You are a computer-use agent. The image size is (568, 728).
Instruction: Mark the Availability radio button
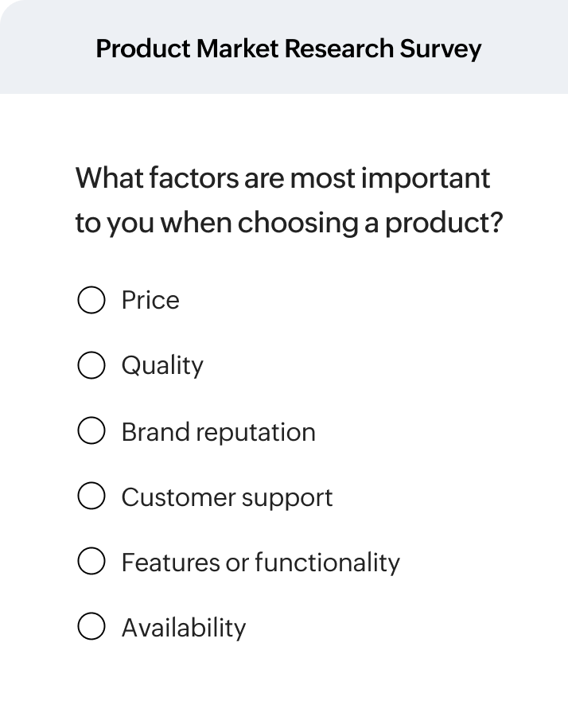pos(91,627)
